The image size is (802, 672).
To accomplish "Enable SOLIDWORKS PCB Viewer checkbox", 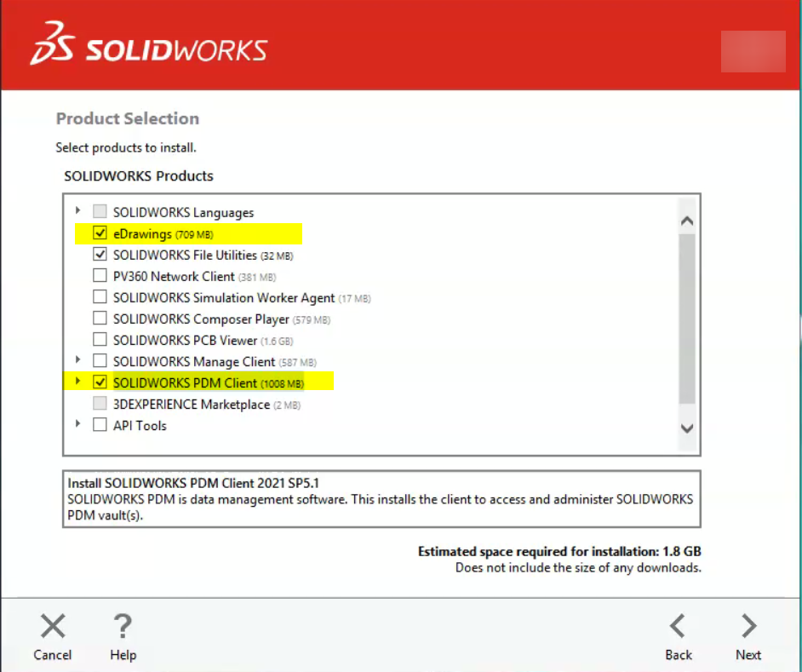I will coord(100,339).
